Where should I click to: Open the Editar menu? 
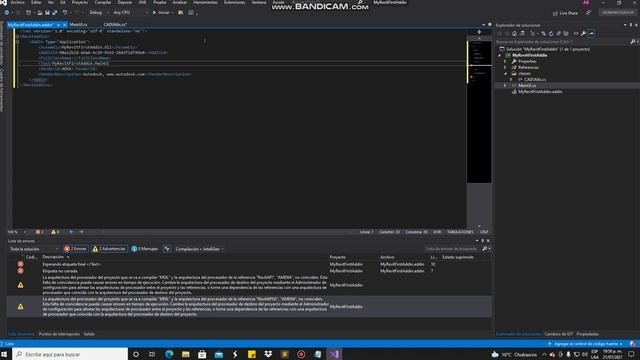[36, 2]
